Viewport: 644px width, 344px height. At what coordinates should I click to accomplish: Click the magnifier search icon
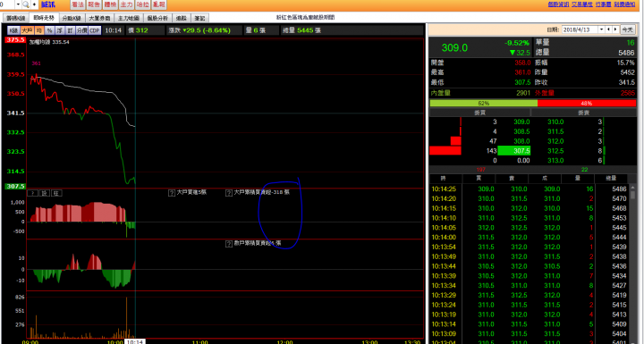tap(26, 4)
